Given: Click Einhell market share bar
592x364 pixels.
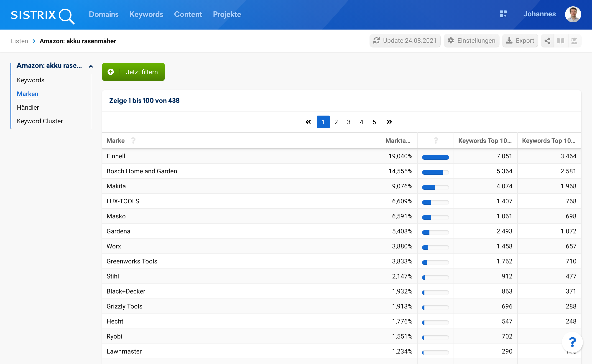Looking at the screenshot, I should click(x=435, y=157).
